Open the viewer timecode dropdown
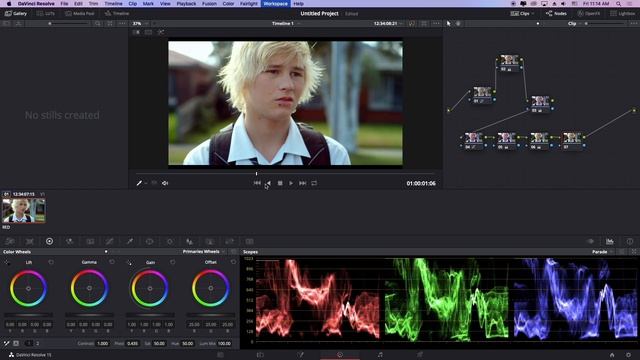640x360 pixels. pyautogui.click(x=388, y=24)
